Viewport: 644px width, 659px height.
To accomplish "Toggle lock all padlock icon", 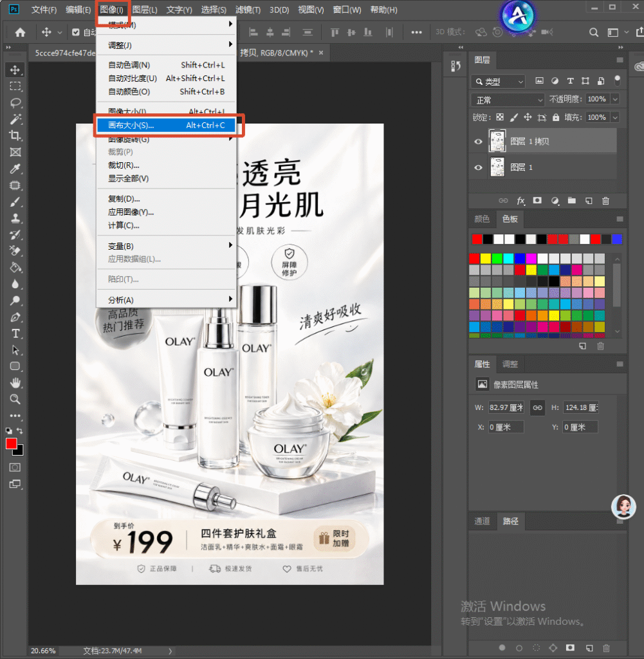I will pyautogui.click(x=556, y=117).
